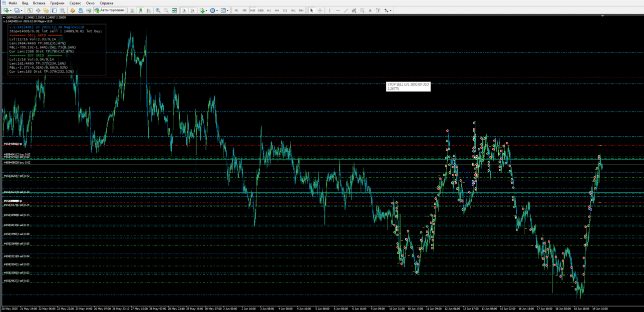Expand the Periods dropdown arrow
The width and height of the screenshot is (644, 312).
click(217, 10)
